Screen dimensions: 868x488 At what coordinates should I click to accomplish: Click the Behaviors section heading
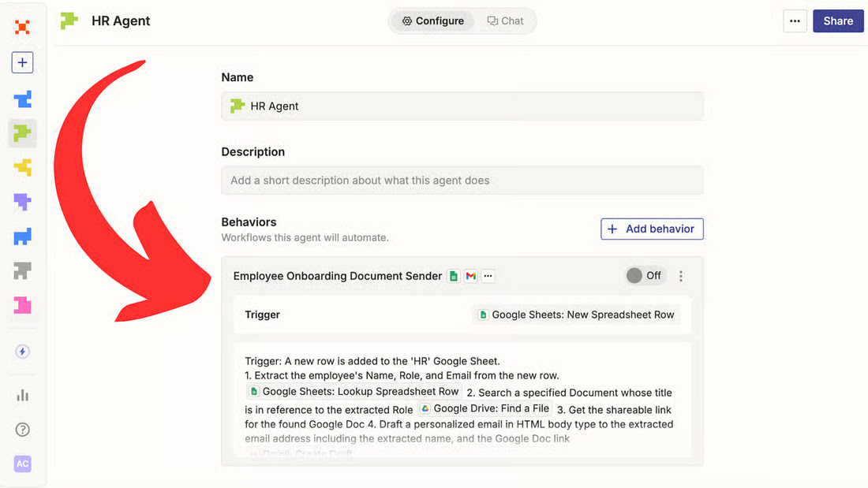[x=249, y=222]
